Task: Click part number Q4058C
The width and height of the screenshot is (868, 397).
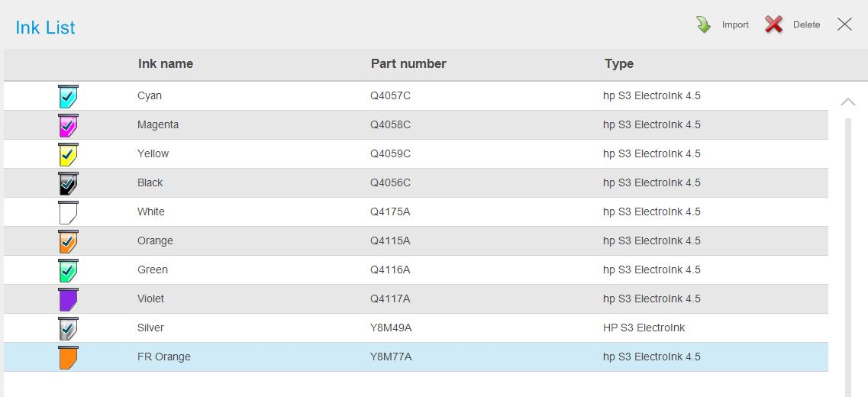Action: (391, 124)
